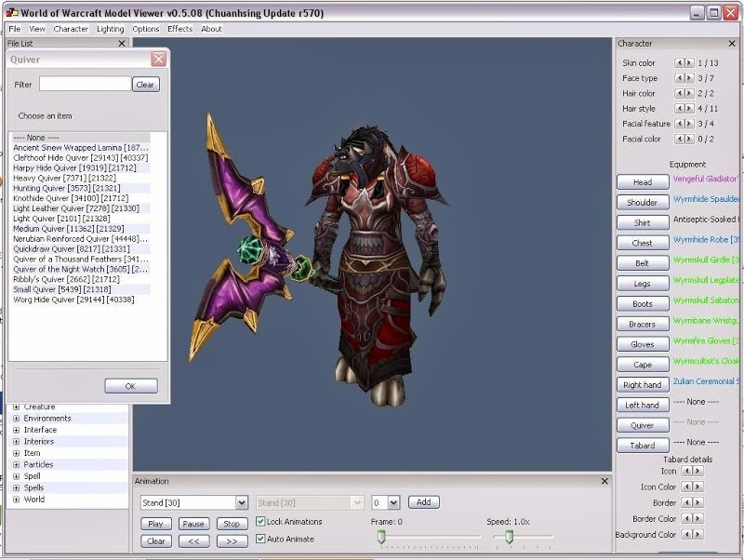
Task: Click next arrow for tabard Icon
Action: pyautogui.click(x=697, y=471)
